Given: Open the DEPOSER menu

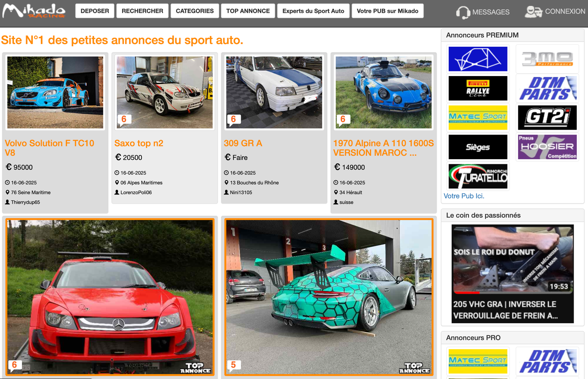Looking at the screenshot, I should (95, 11).
